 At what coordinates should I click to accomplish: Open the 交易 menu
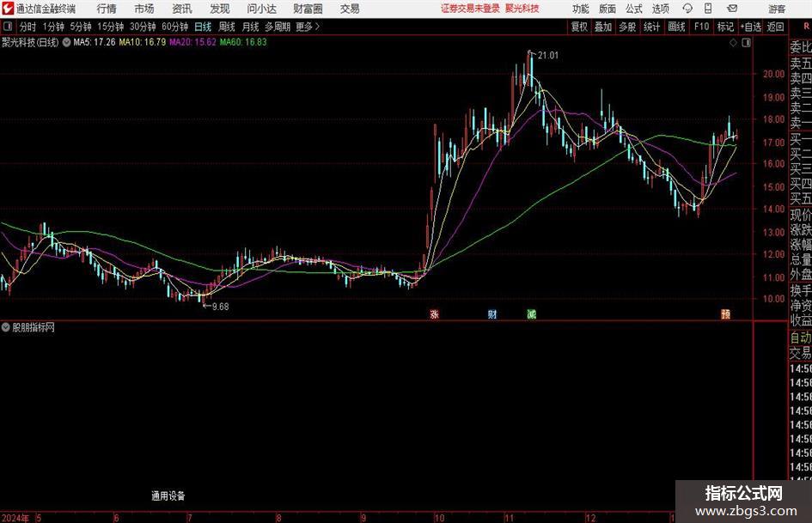350,9
